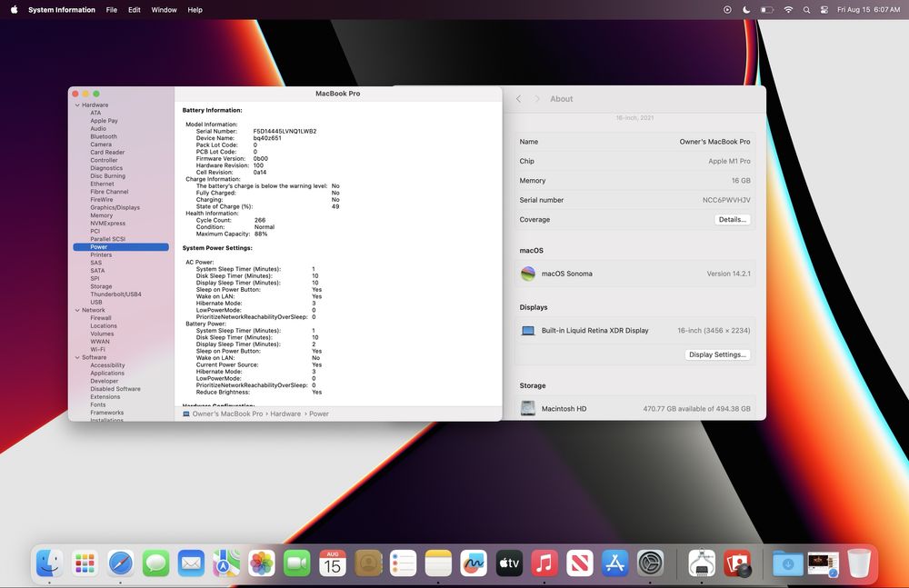Open System Settings gear in Dock
This screenshot has height=588, width=909.
651,563
